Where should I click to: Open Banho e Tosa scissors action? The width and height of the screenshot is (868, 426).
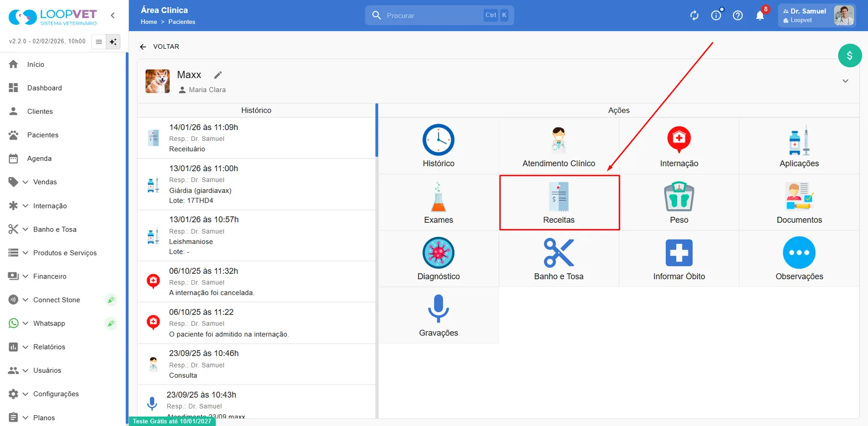559,259
